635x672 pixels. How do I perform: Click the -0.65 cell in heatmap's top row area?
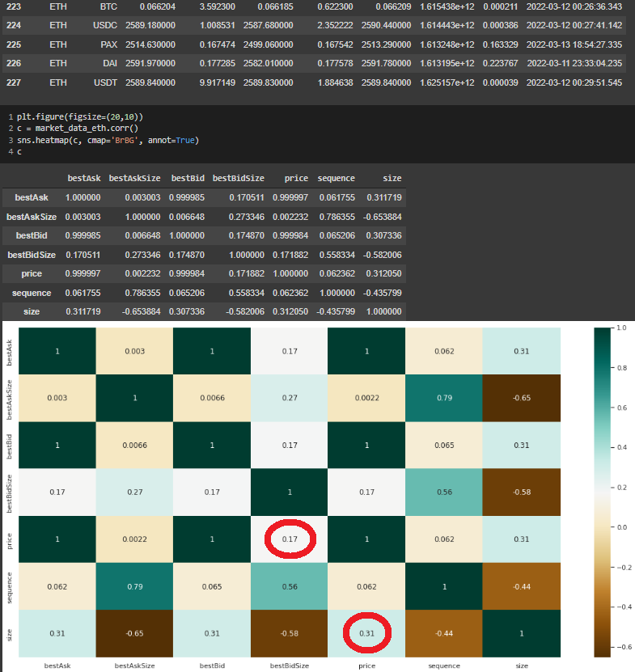point(520,396)
